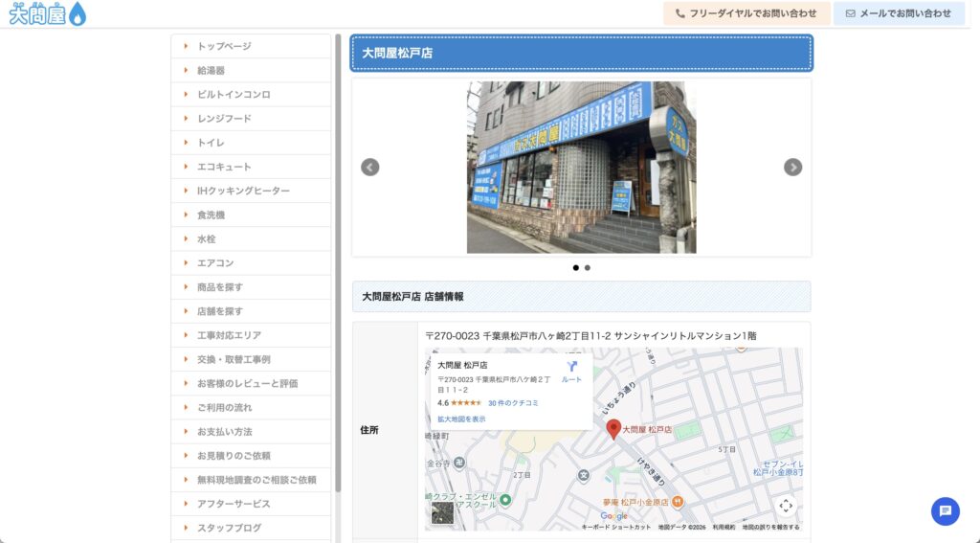Screen dimensions: 980x543
Task: Open the blue chat widget bubble
Action: [945, 511]
